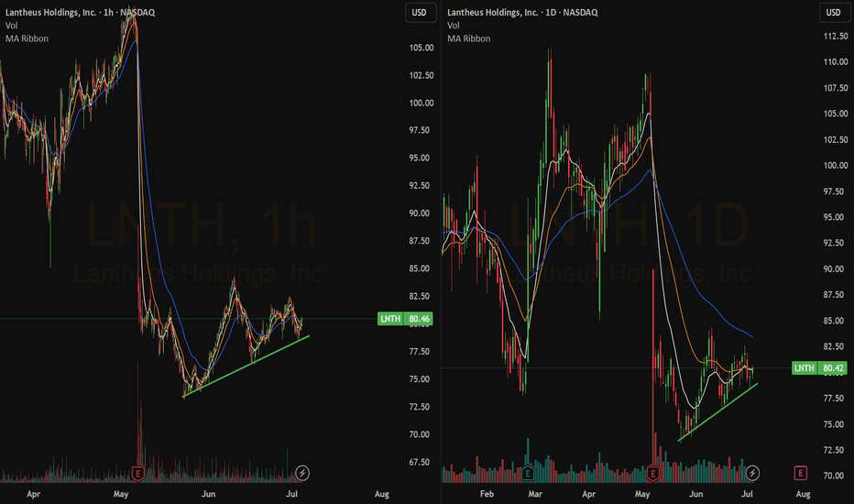
Task: Click MA Ribbon indicator label on 1h chart
Action: pos(27,38)
